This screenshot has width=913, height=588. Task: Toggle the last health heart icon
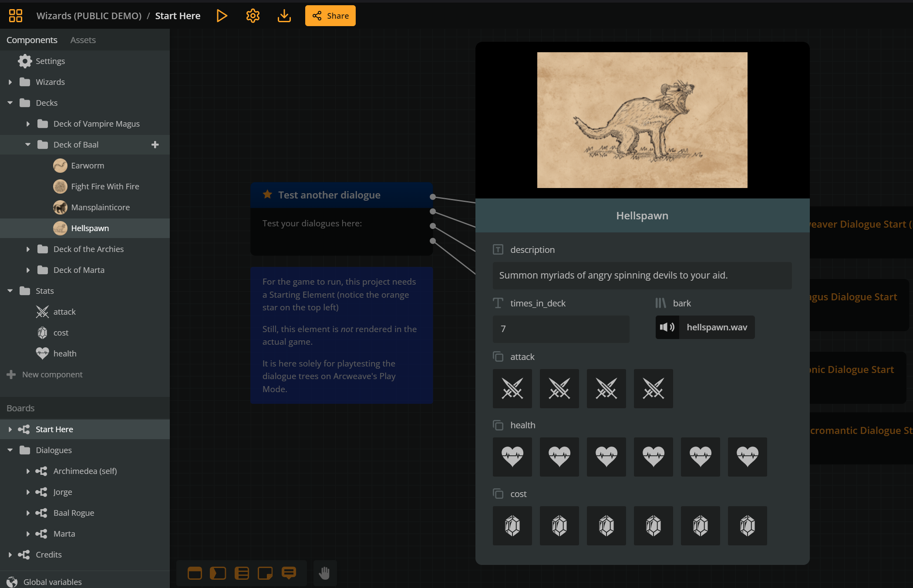click(748, 457)
